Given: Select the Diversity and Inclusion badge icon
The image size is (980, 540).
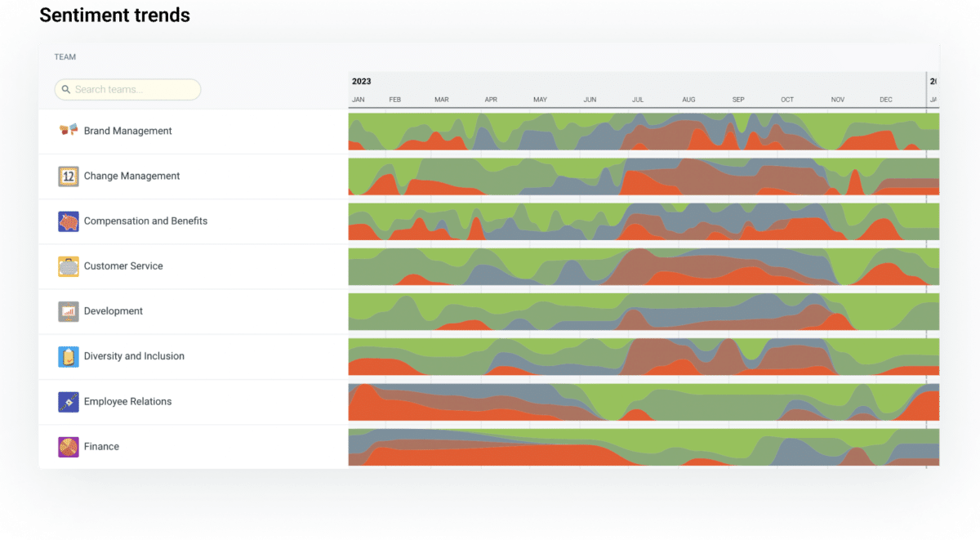Looking at the screenshot, I should pos(69,356).
